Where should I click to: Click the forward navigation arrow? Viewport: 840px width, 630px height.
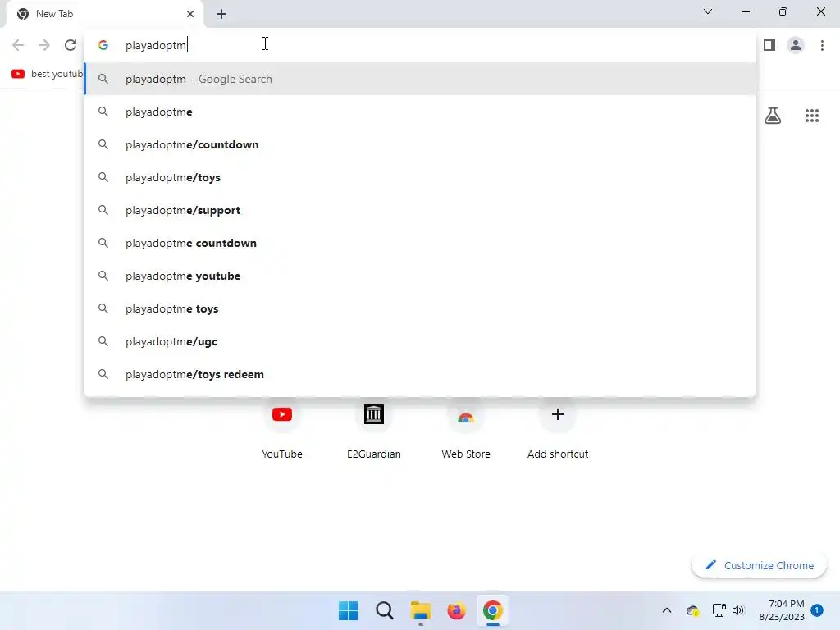click(44, 45)
